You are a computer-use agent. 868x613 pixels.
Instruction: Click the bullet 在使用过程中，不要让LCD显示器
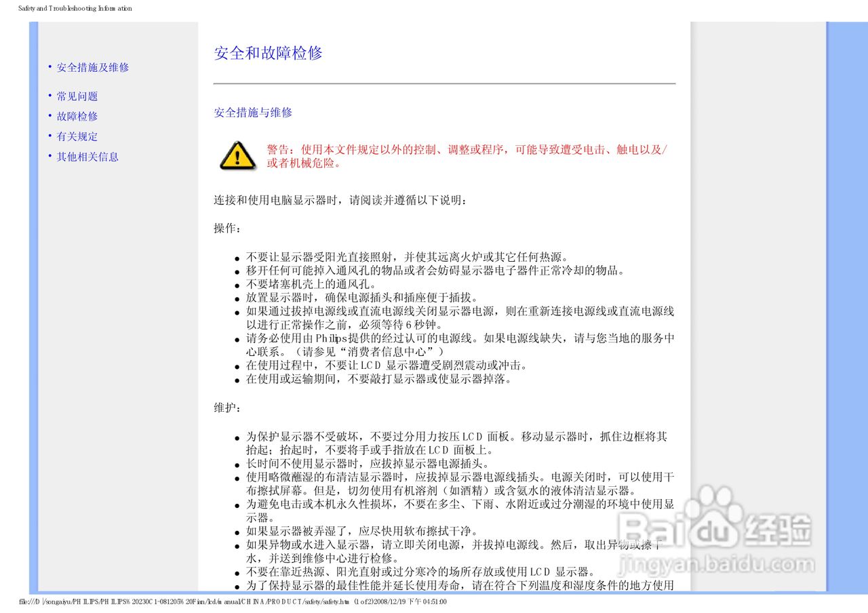click(387, 365)
